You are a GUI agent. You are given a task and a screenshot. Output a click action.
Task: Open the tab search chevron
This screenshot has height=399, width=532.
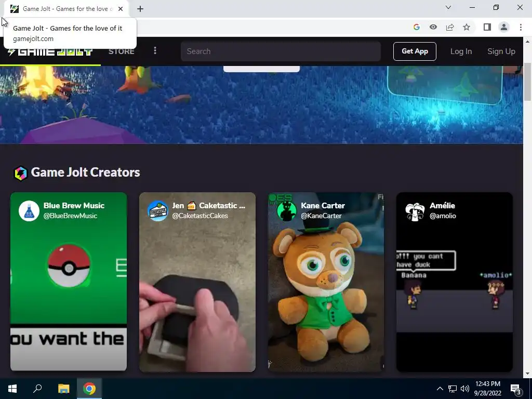448,7
